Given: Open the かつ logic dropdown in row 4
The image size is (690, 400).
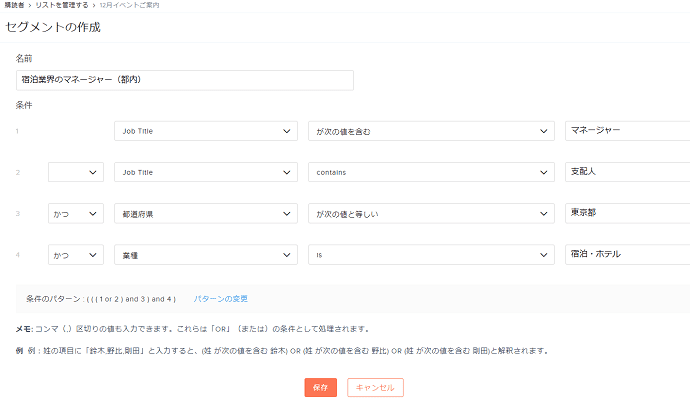Looking at the screenshot, I should (x=76, y=254).
